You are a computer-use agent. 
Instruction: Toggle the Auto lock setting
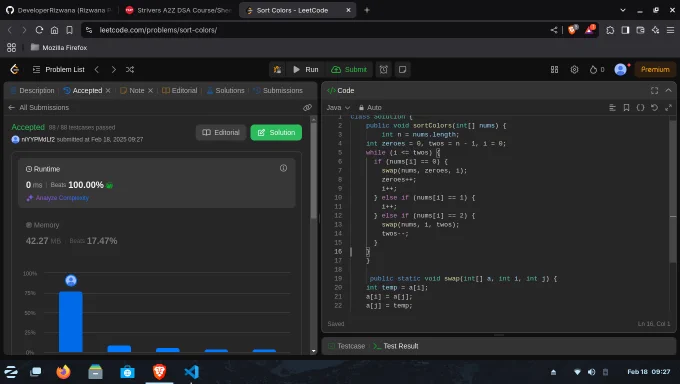(370, 107)
